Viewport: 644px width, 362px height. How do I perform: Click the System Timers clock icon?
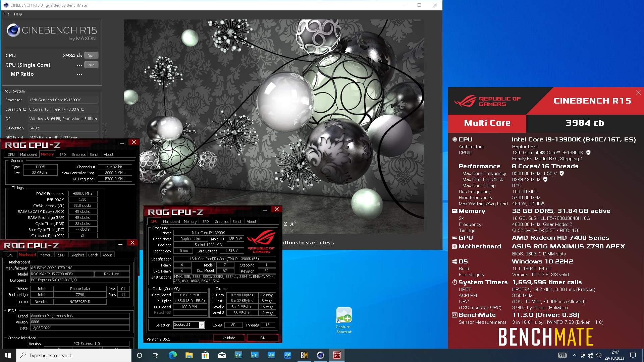[x=454, y=282]
